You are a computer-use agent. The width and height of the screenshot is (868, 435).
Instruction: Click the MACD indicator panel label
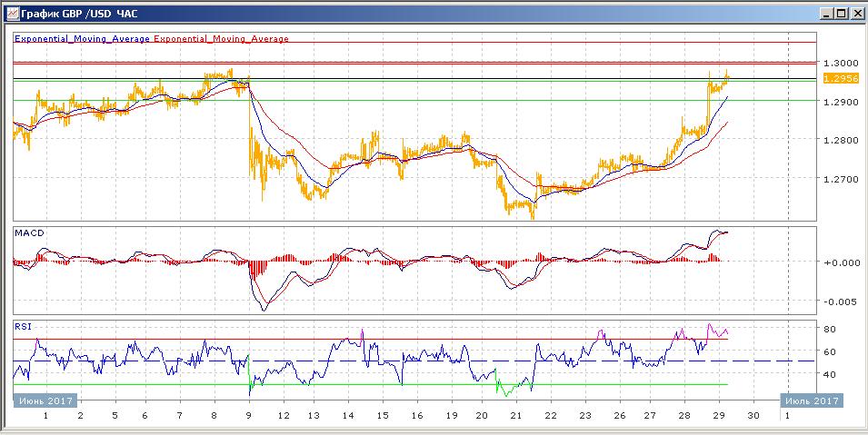coord(29,233)
